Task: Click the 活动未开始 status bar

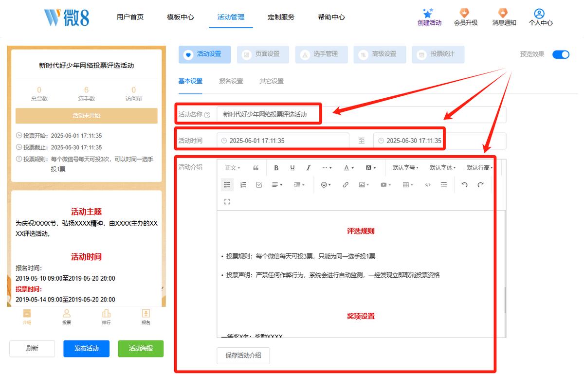Action: pyautogui.click(x=87, y=116)
